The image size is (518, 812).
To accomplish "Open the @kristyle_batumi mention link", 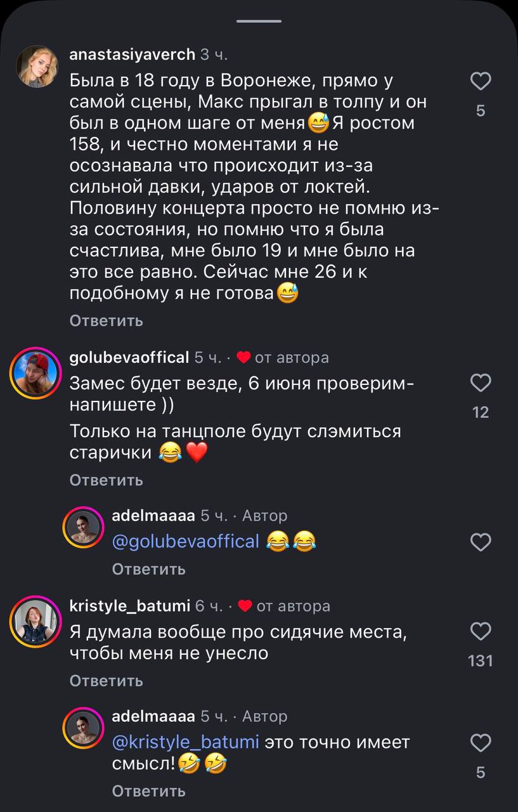I will [185, 742].
